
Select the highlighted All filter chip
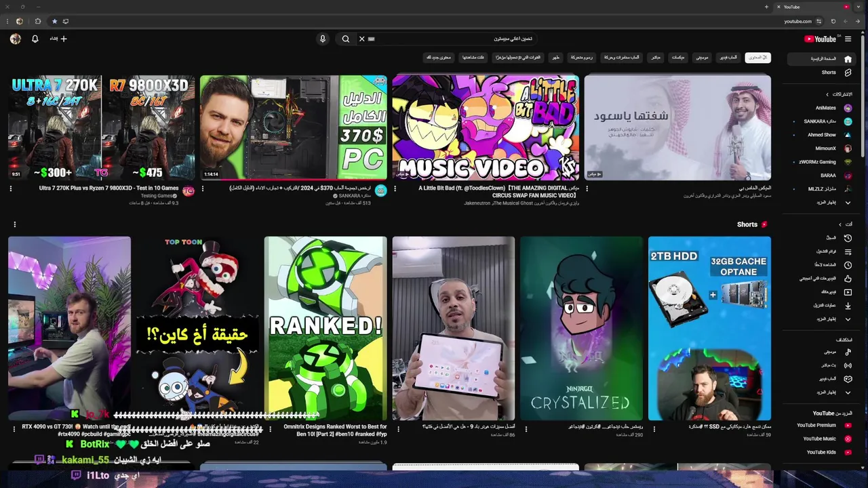coord(757,58)
